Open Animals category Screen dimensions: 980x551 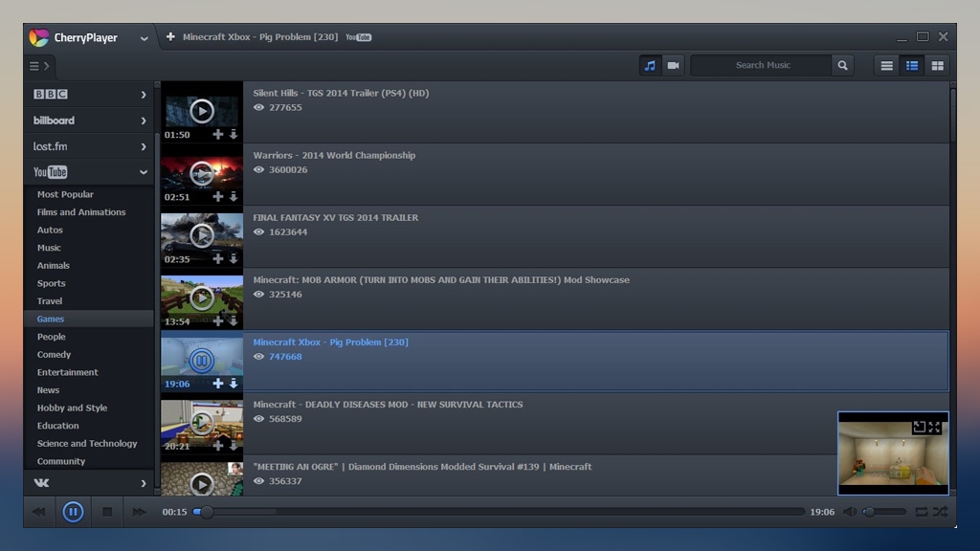pos(54,266)
